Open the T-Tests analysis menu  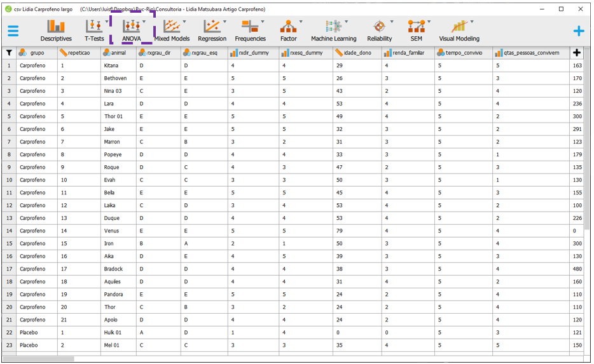(x=94, y=30)
